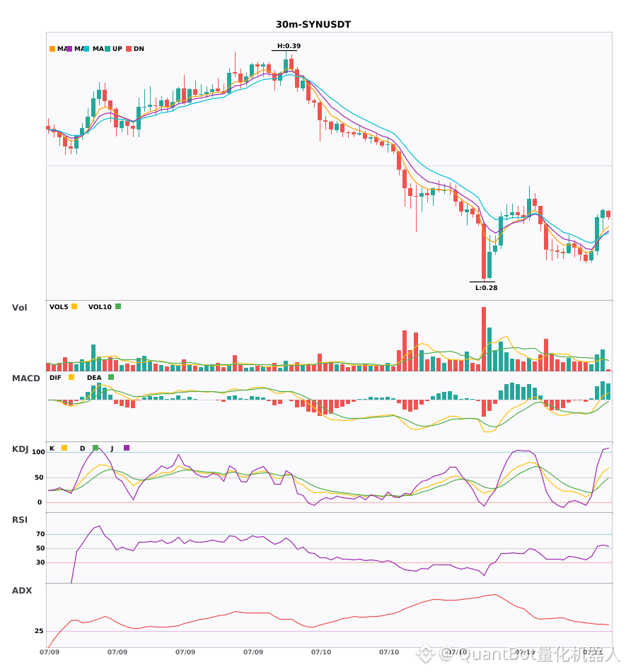
Task: Click the orange MA legend swatch
Action: [x=52, y=49]
